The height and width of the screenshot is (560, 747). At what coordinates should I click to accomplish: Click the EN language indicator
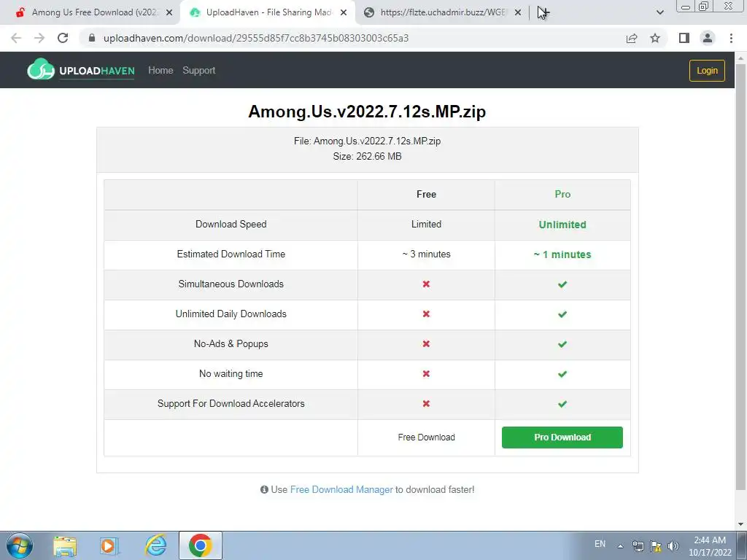click(x=600, y=544)
